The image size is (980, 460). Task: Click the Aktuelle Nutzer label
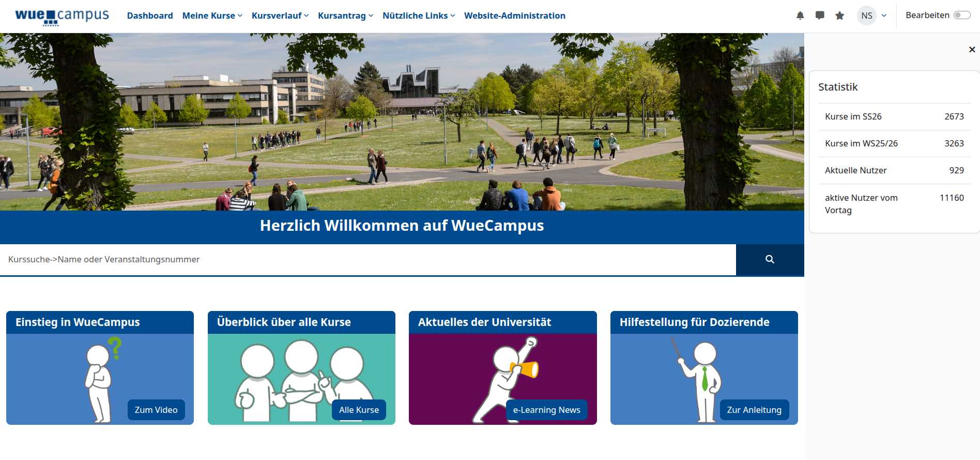855,170
